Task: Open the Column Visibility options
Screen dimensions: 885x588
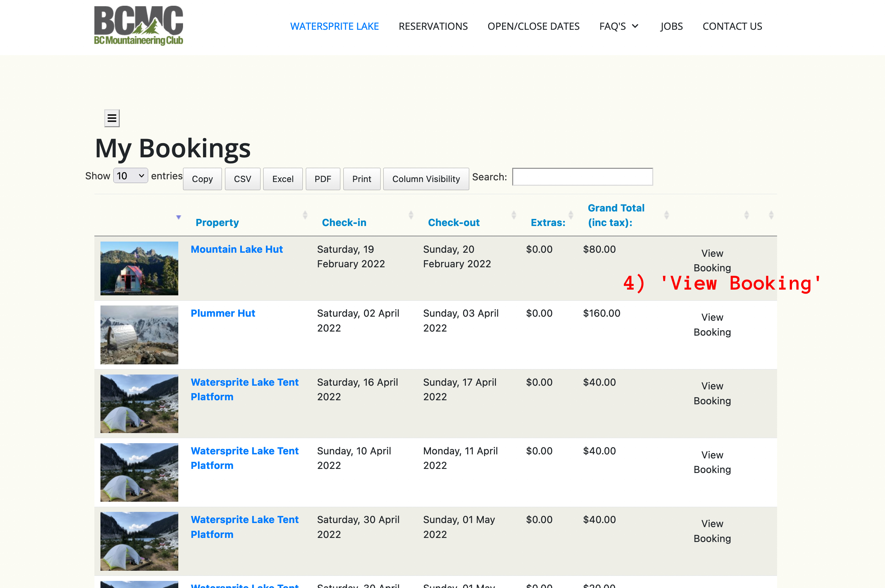Action: point(426,179)
